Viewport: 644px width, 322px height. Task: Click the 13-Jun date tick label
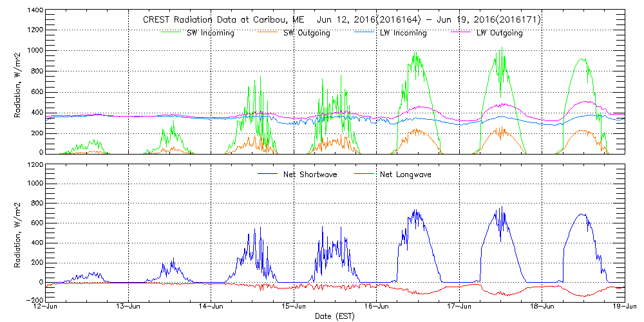(x=129, y=307)
